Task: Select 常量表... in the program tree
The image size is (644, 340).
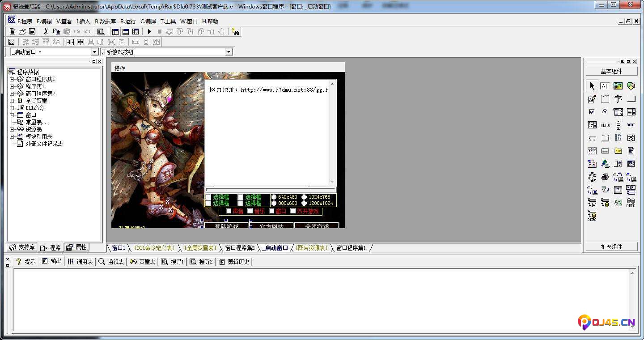Action: (x=37, y=122)
